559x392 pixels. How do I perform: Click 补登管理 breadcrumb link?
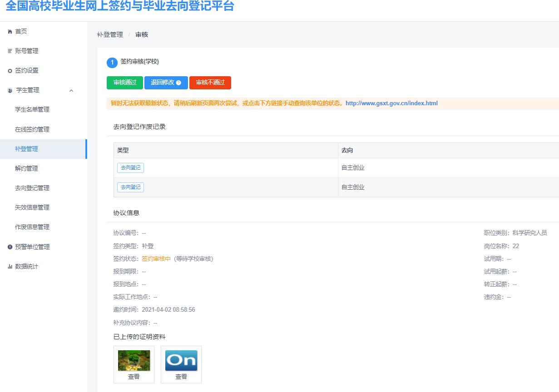[110, 34]
